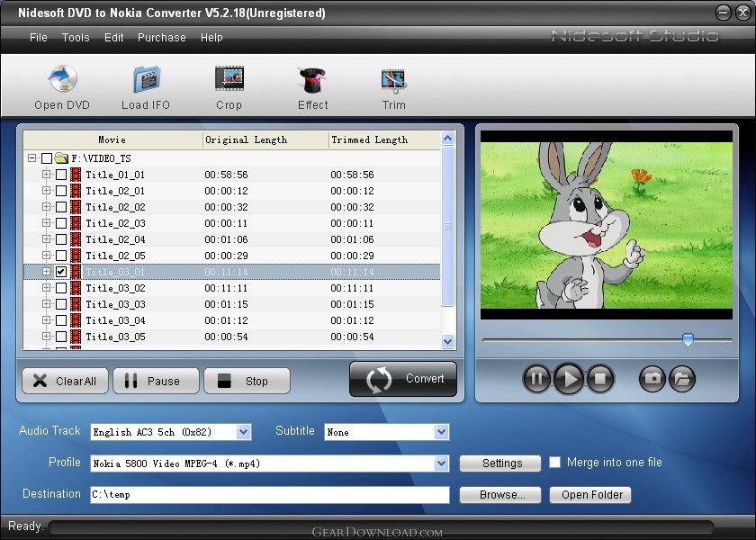Take a snapshot with the camera icon

click(652, 379)
